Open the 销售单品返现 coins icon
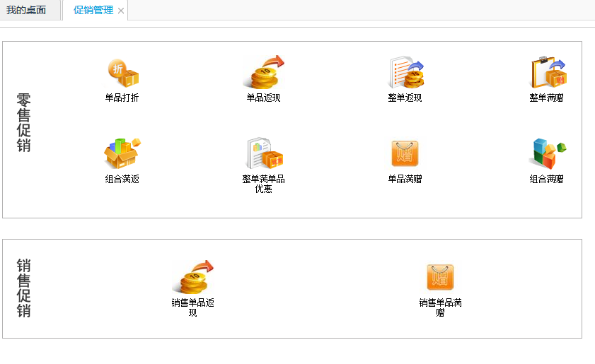Image resolution: width=595 pixels, height=364 pixels. pyautogui.click(x=192, y=277)
